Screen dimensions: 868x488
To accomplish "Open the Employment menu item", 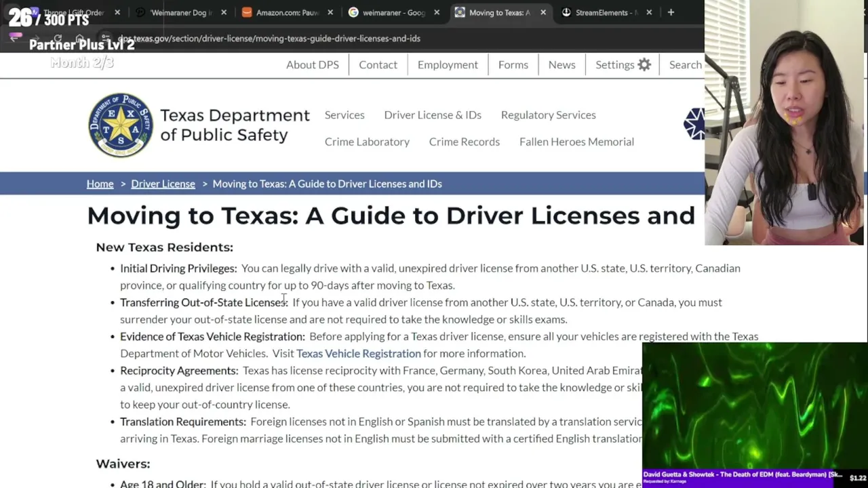I will coord(448,64).
